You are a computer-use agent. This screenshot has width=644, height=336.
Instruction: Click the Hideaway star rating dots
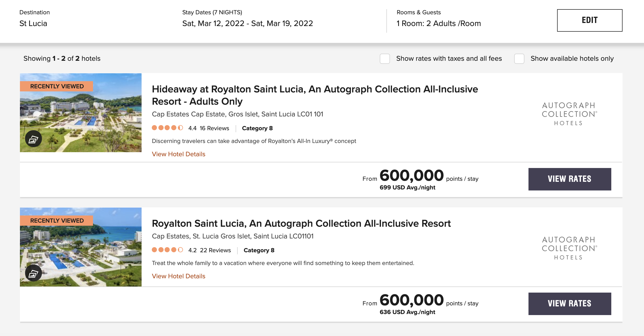(x=167, y=128)
